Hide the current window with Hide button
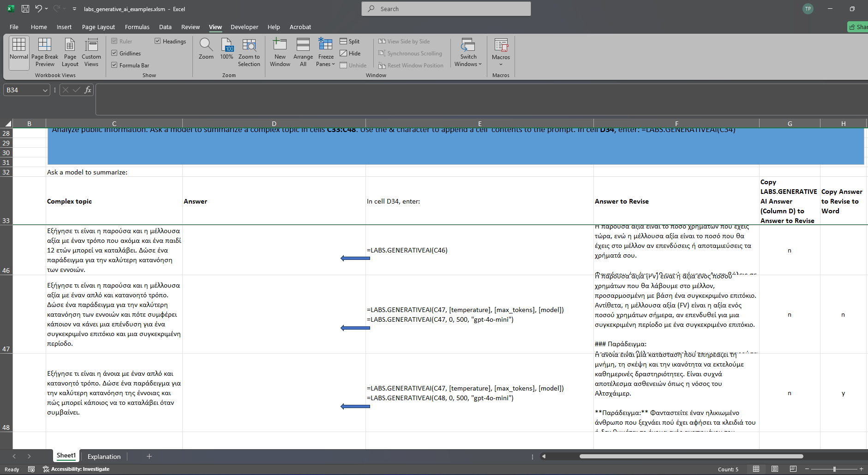 (350, 54)
